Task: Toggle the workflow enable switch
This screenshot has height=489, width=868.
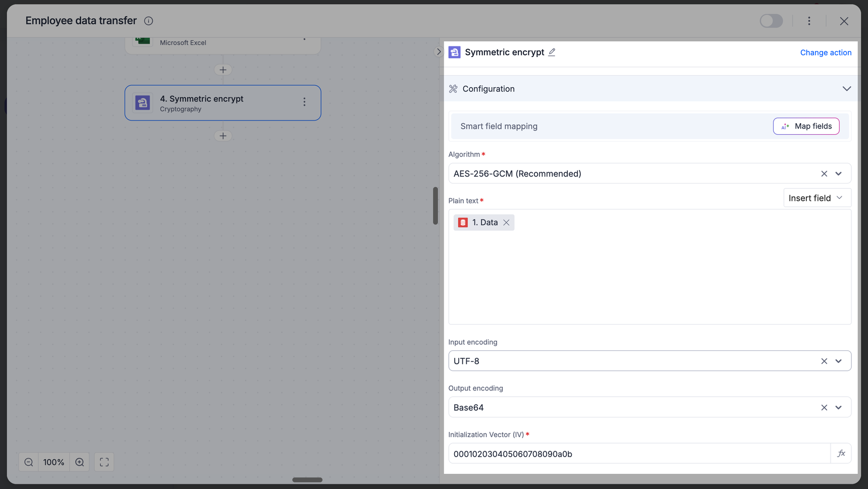Action: tap(771, 21)
